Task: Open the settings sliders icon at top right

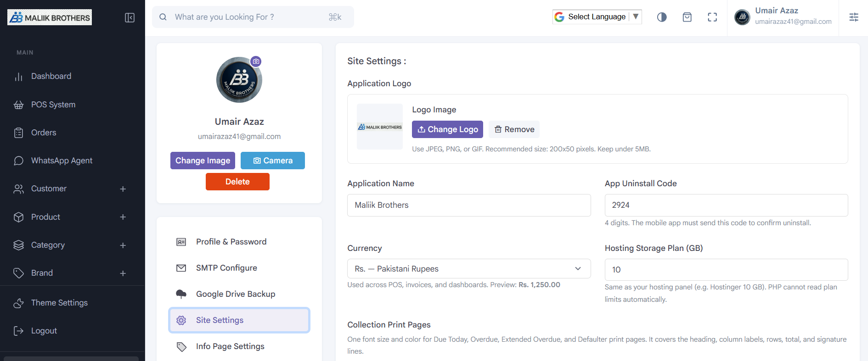Action: 854,17
